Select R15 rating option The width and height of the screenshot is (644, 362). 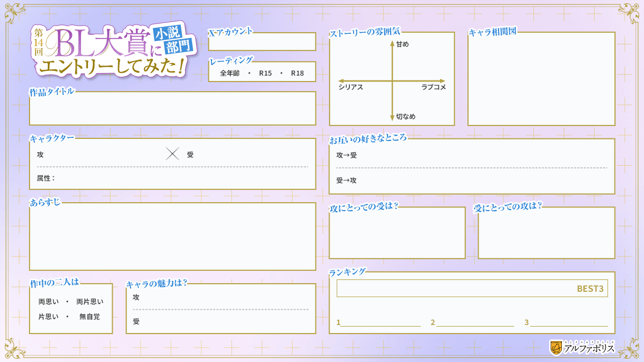[x=265, y=73]
